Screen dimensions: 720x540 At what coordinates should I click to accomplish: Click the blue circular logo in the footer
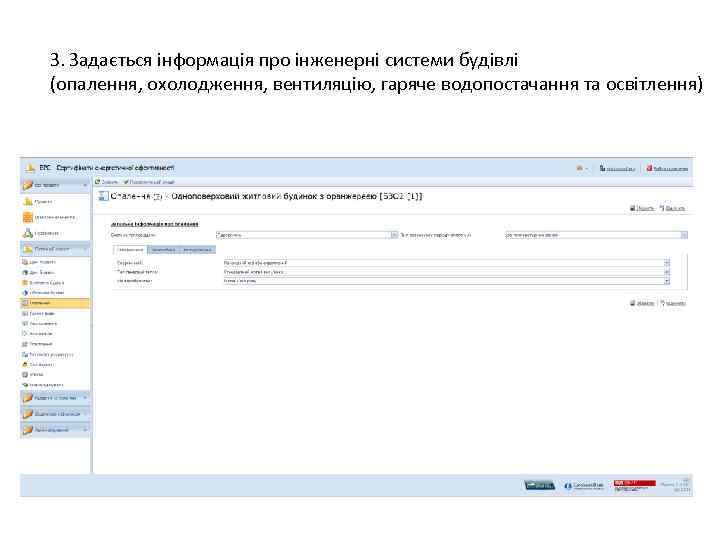click(x=584, y=486)
